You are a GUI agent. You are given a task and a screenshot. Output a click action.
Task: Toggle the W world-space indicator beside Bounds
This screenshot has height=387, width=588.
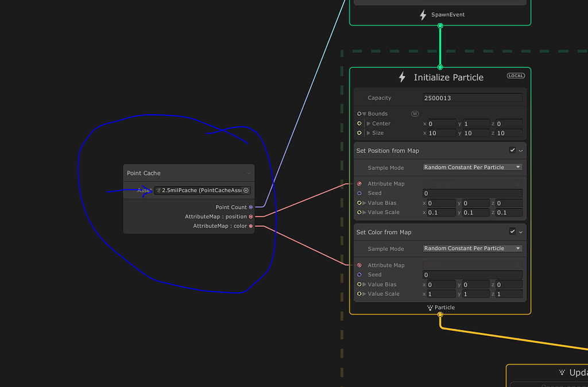click(415, 113)
